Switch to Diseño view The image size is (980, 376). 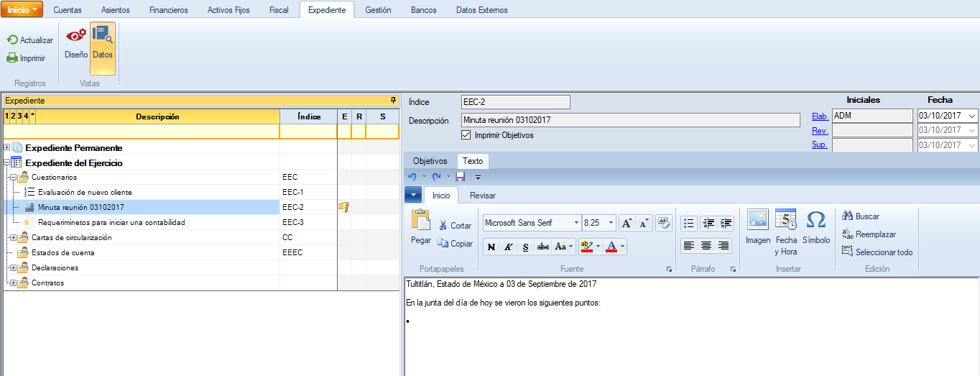75,42
